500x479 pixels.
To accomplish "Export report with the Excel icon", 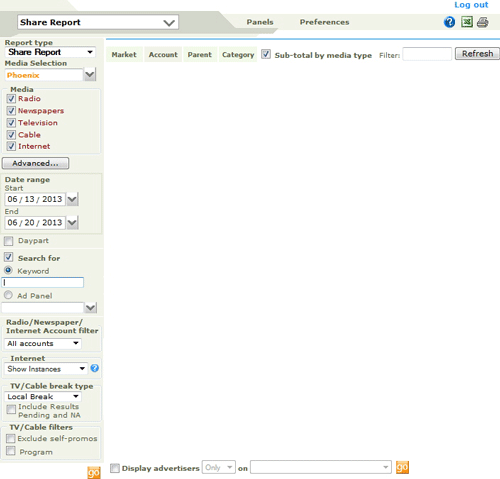I will [x=467, y=22].
